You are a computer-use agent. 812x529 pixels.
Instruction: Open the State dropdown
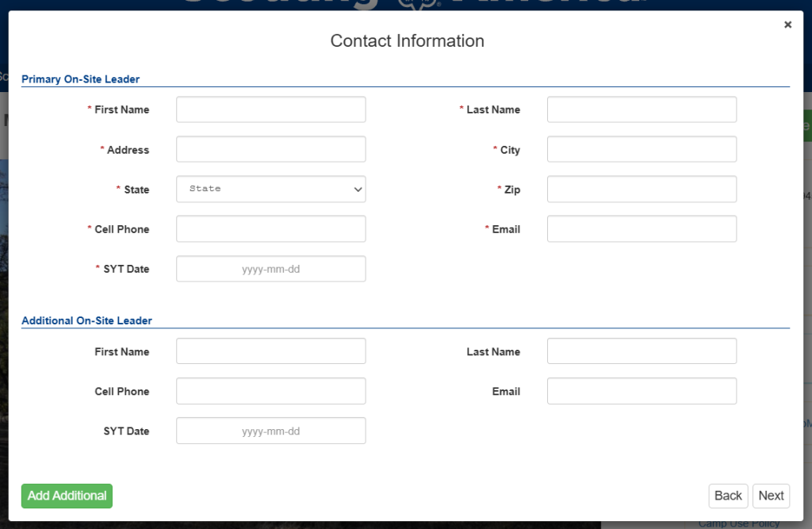click(x=271, y=189)
